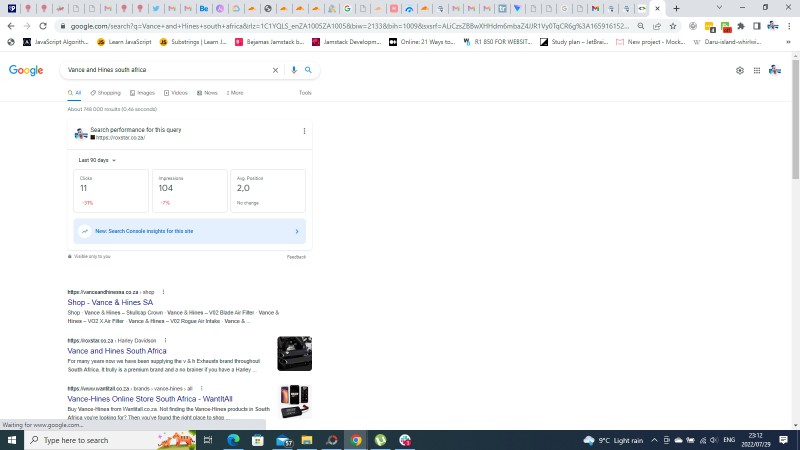Open the Chrome three-dot menu
Image resolution: width=800 pixels, height=450 pixels.
coord(789,26)
